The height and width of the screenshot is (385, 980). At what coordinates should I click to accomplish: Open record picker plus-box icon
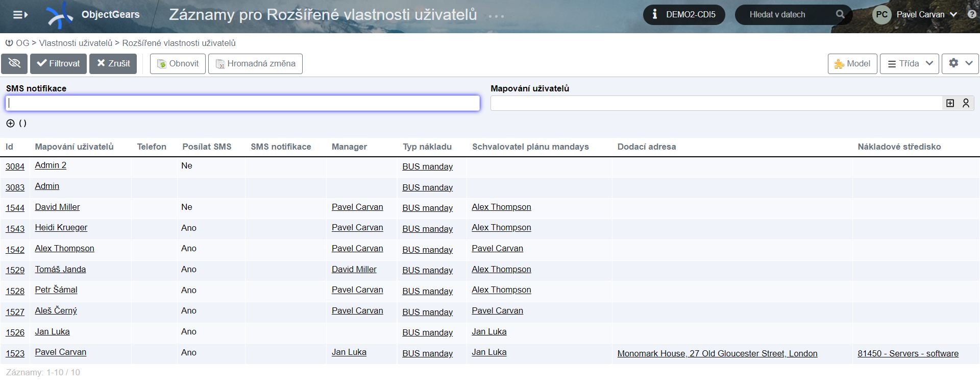pyautogui.click(x=950, y=103)
